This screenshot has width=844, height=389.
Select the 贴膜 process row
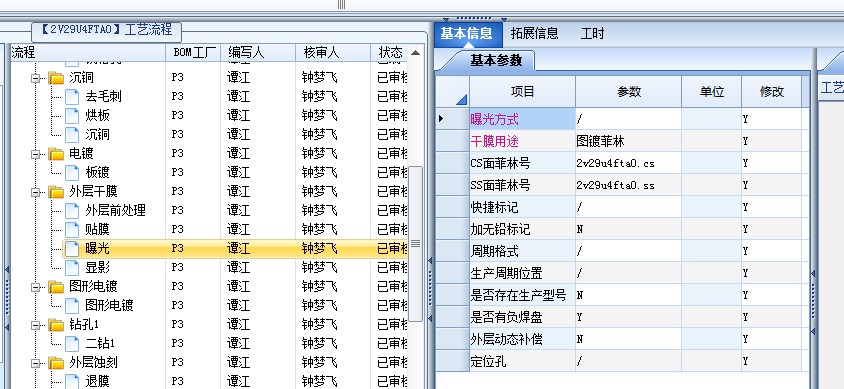(235, 230)
